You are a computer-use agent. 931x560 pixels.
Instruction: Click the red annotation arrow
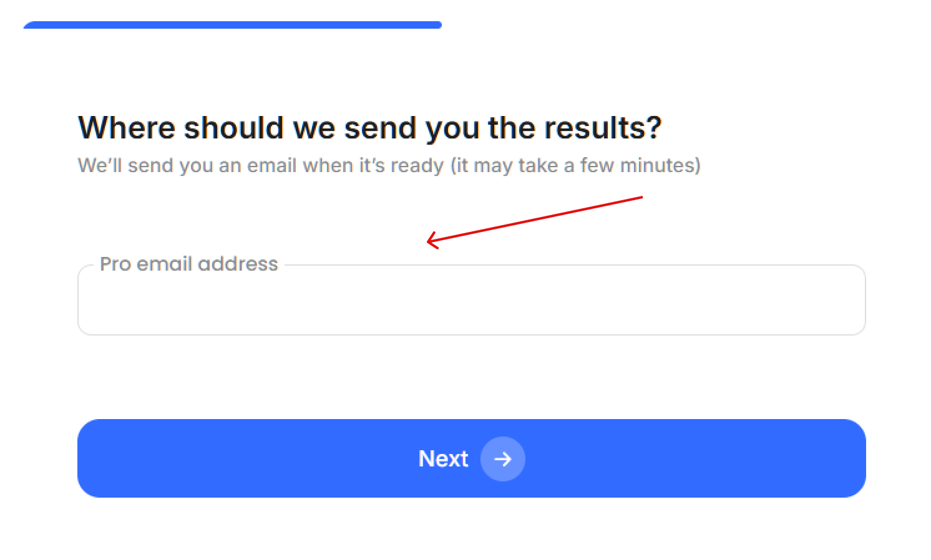tap(534, 219)
